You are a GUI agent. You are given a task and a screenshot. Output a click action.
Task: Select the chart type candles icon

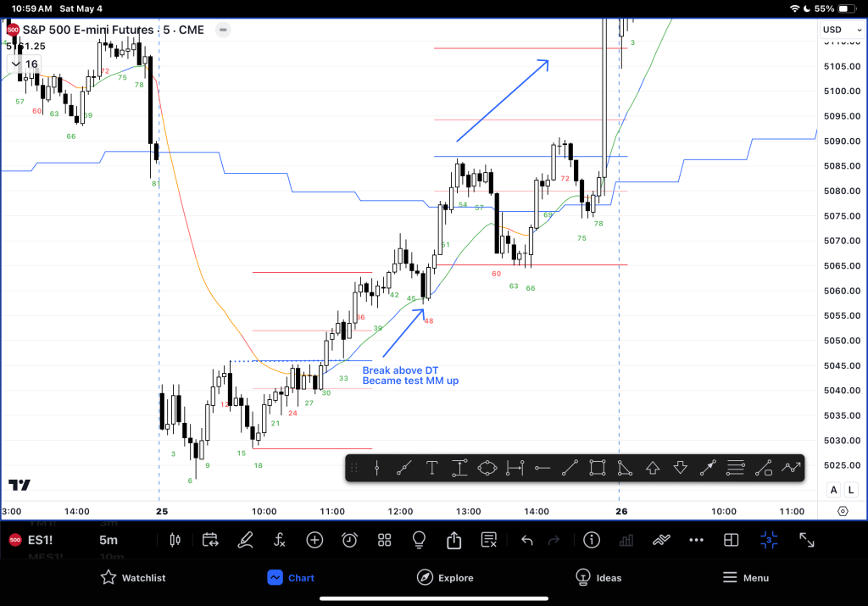point(176,540)
